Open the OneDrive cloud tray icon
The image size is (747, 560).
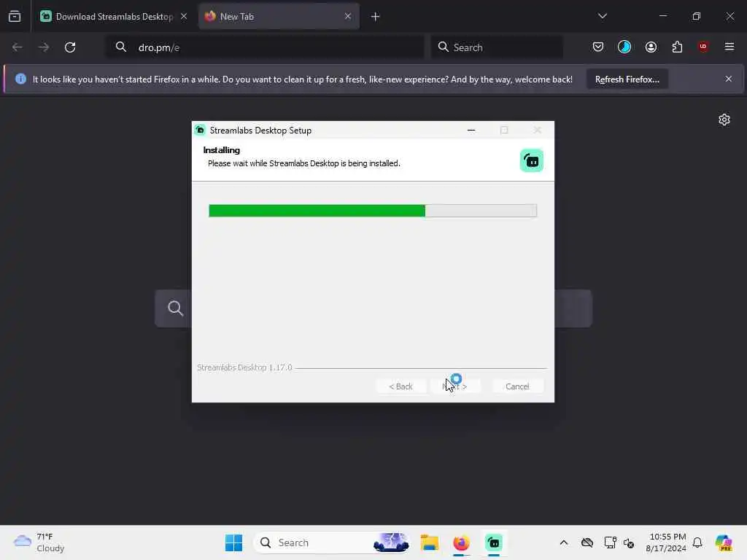tap(587, 542)
